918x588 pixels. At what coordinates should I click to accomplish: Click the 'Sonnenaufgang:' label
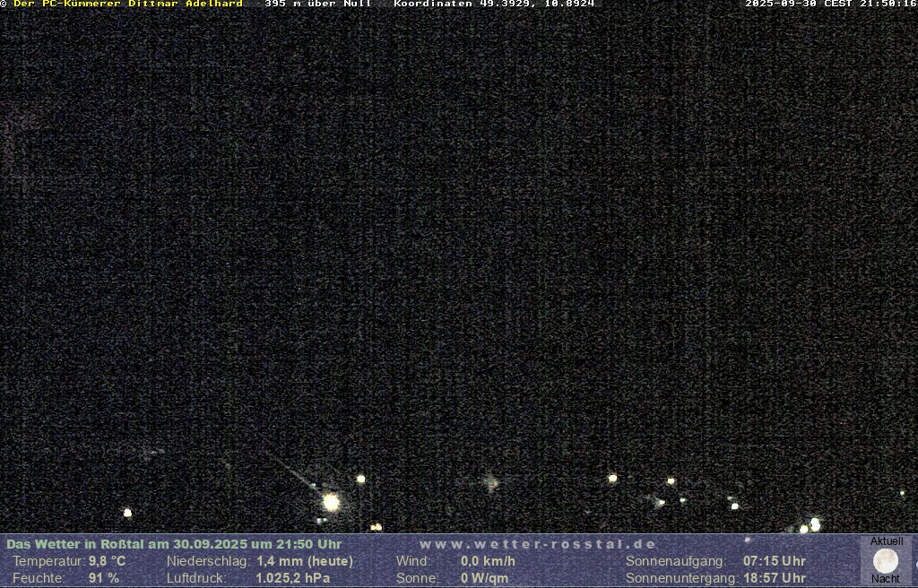[675, 561]
